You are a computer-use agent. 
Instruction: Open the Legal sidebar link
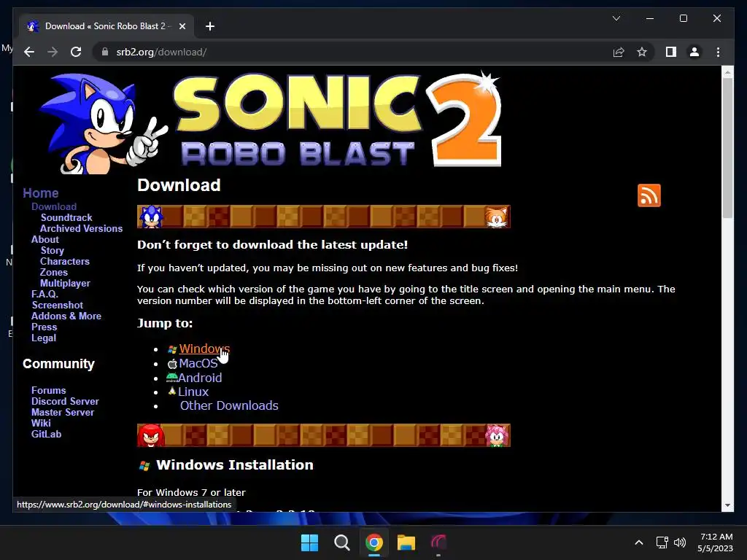tap(43, 338)
